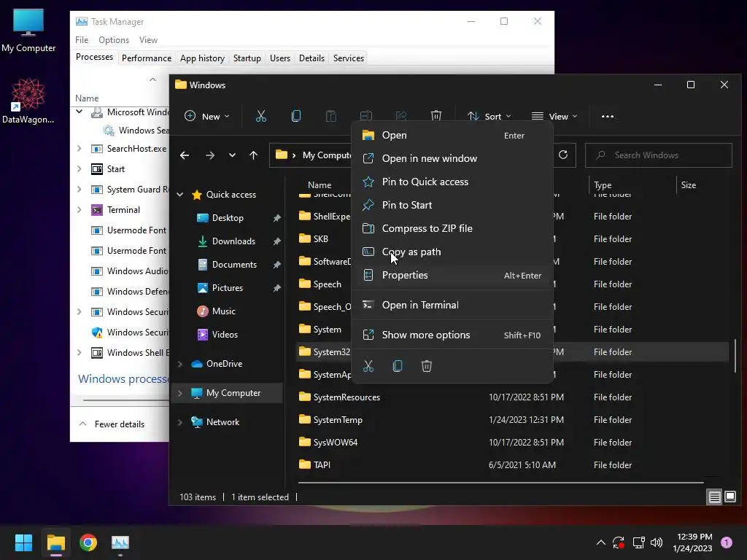The width and height of the screenshot is (747, 560).
Task: Select Pin to Start
Action: pyautogui.click(x=452, y=205)
